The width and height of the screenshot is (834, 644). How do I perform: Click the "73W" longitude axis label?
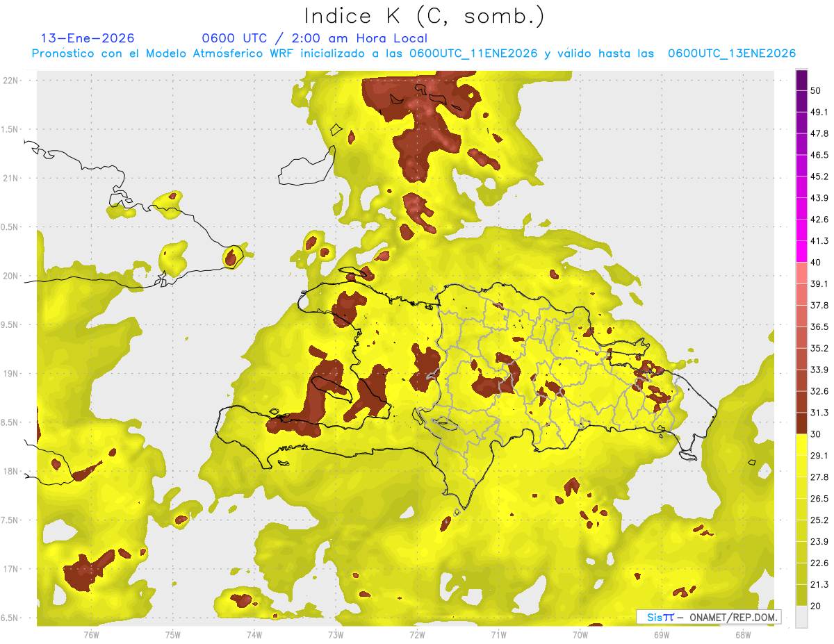pos(336,634)
